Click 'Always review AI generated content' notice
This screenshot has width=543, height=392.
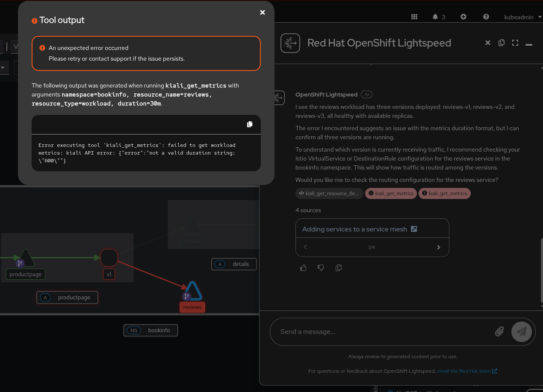point(402,357)
